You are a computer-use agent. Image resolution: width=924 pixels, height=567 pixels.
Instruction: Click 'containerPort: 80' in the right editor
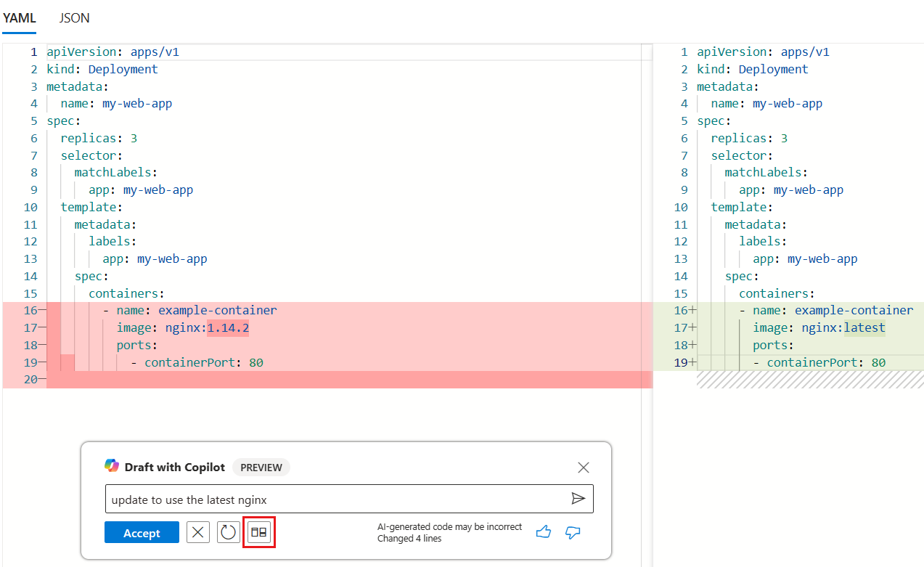(826, 362)
